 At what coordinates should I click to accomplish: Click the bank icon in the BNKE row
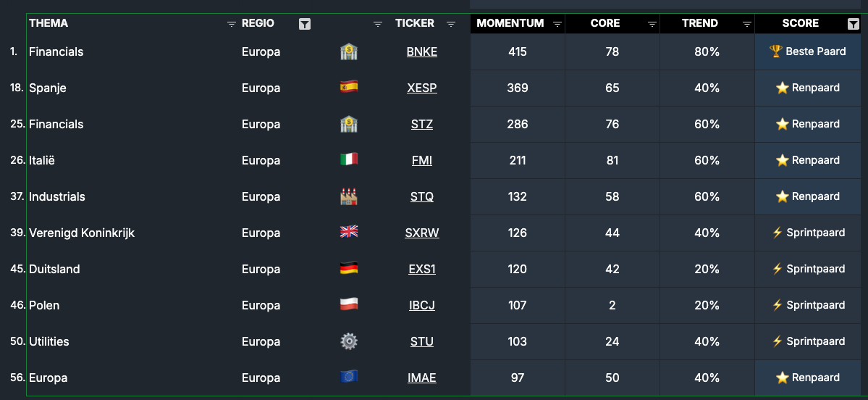point(349,51)
